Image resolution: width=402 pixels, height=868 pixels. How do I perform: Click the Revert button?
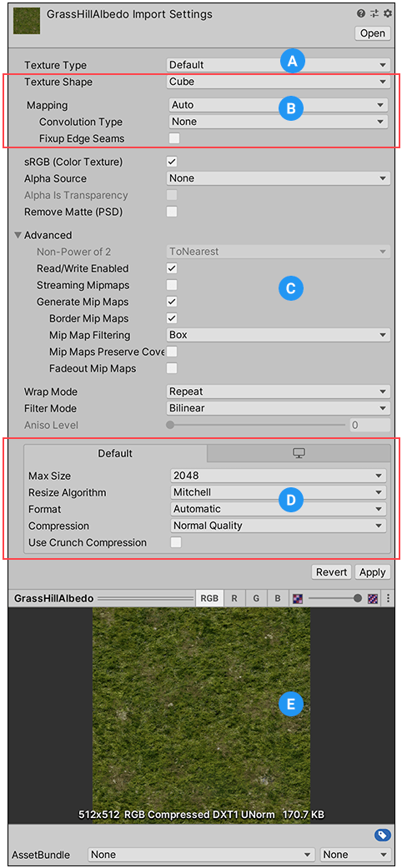332,571
